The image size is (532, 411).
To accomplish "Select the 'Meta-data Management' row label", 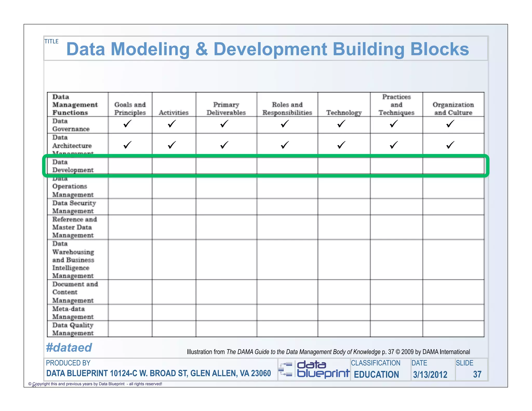I will (73, 313).
